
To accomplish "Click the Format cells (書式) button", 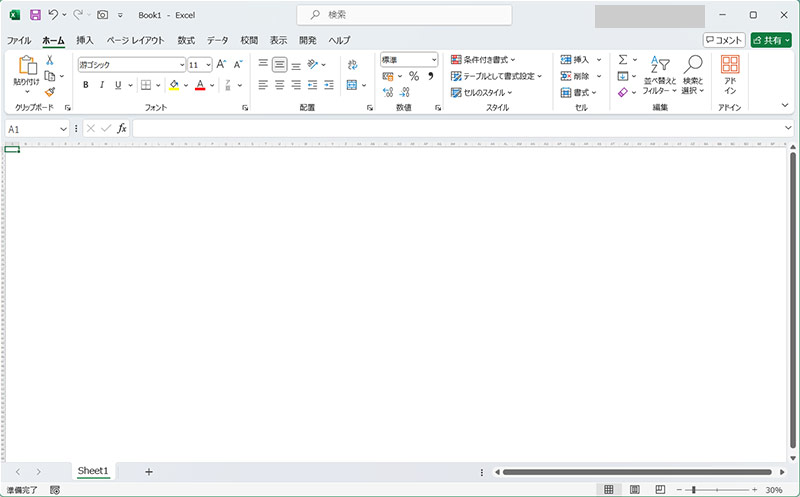I will tap(578, 92).
